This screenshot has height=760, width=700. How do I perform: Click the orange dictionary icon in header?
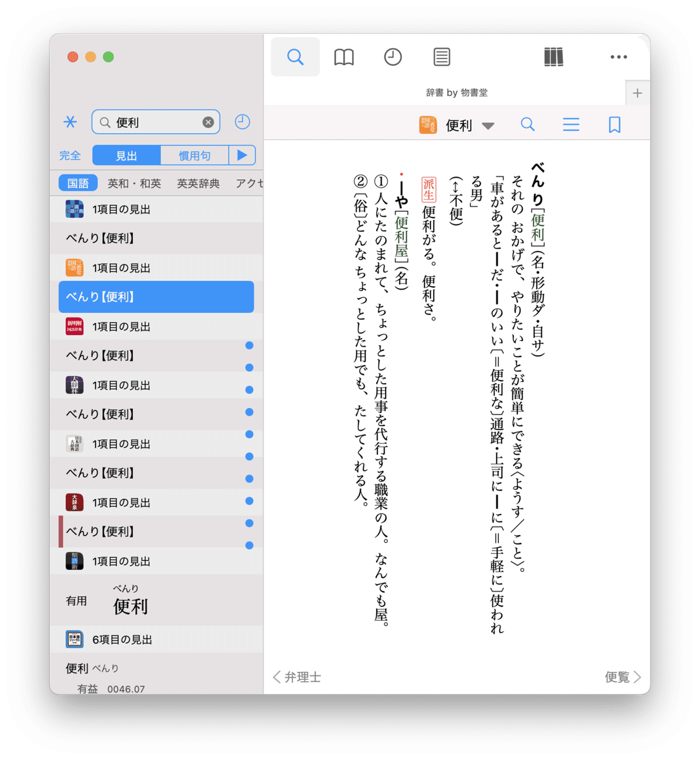point(428,125)
